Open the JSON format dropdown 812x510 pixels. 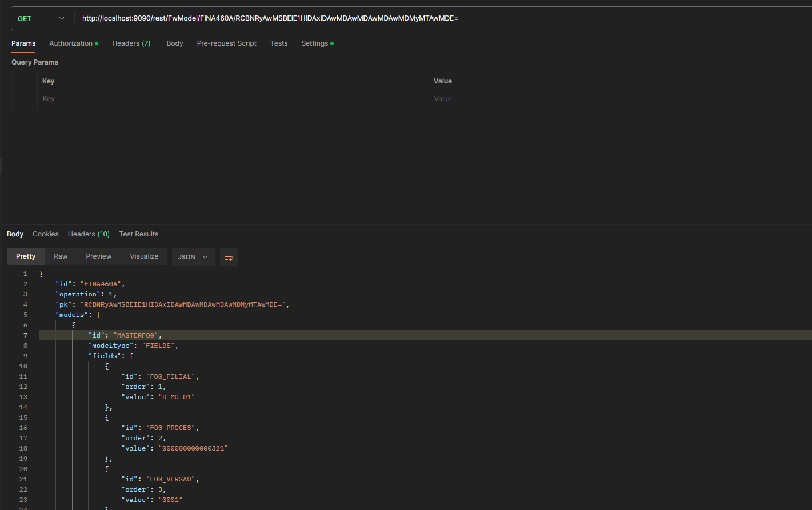point(193,257)
